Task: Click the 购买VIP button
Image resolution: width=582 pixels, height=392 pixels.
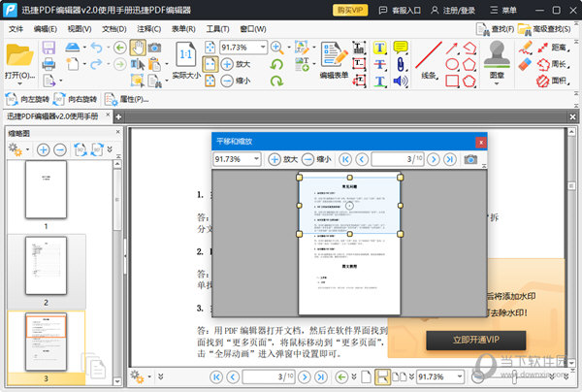Action: click(x=350, y=10)
